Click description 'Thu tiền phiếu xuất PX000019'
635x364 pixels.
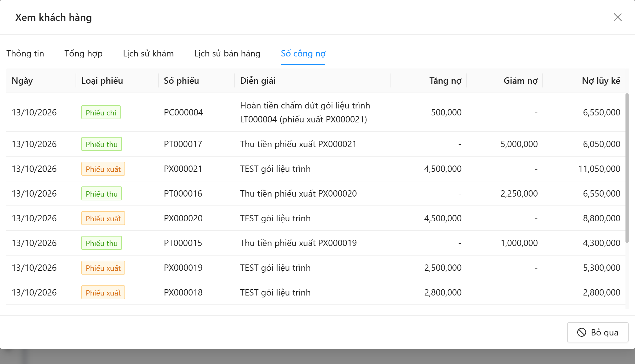(x=298, y=243)
